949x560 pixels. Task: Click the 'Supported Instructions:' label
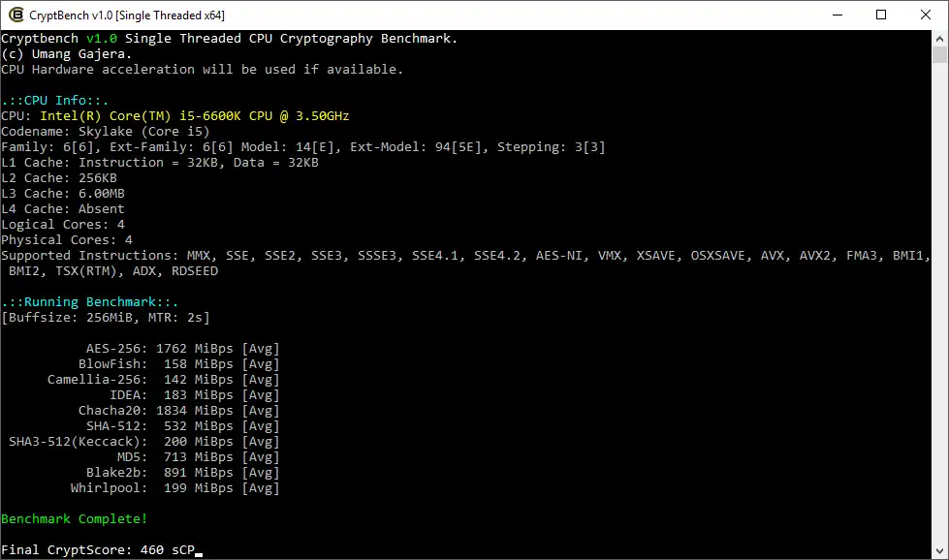pos(90,255)
